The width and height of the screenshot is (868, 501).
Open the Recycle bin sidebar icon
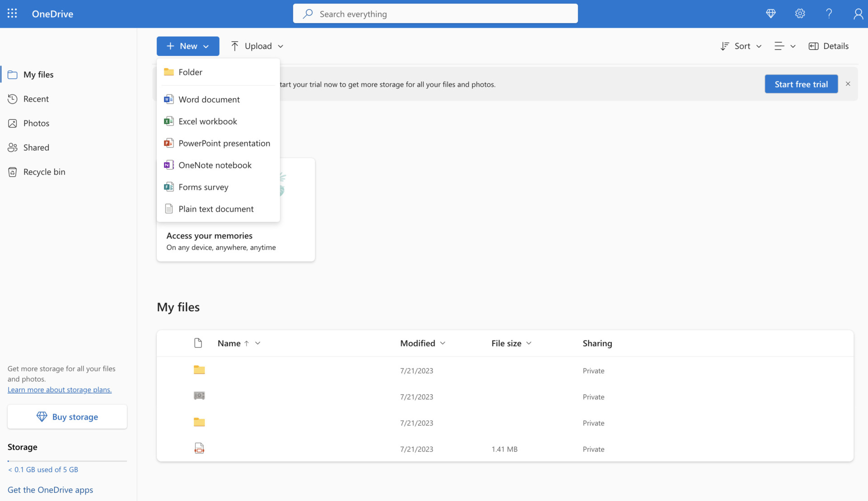coord(13,172)
